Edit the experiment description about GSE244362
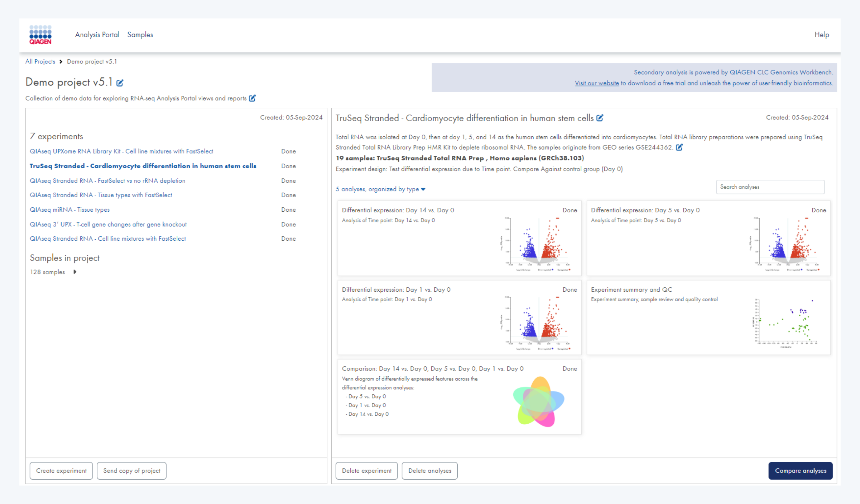Screen dimensions: 860x504 pos(679,147)
